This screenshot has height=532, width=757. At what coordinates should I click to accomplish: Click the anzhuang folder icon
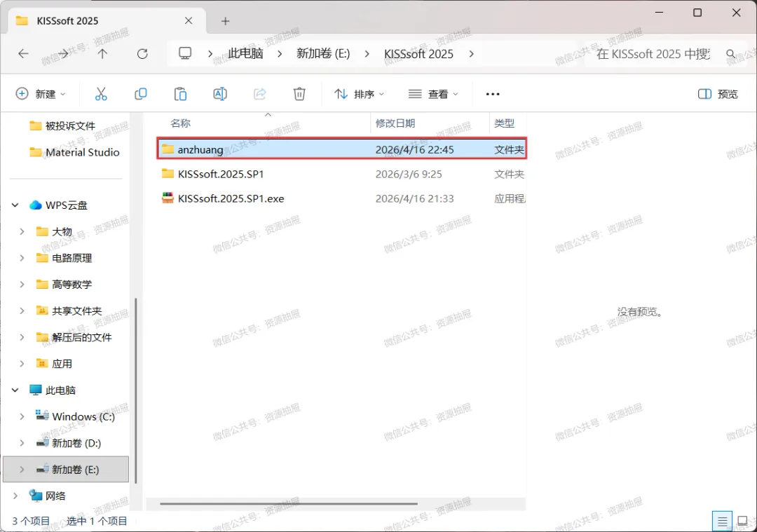(168, 149)
